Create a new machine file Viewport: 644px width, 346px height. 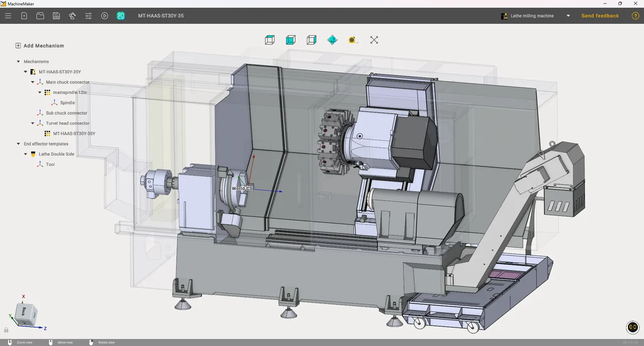click(x=24, y=16)
